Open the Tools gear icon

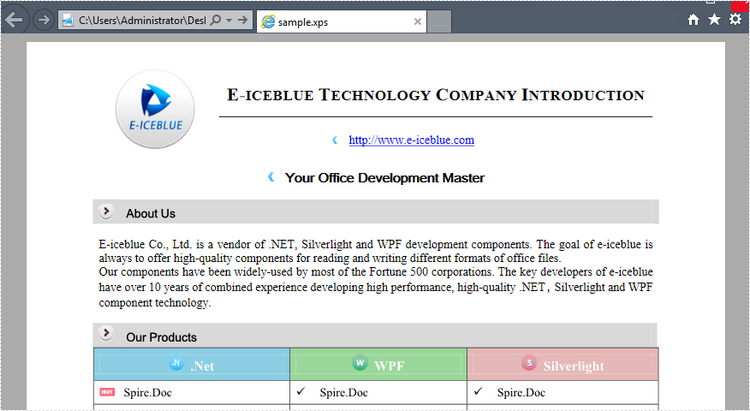735,19
